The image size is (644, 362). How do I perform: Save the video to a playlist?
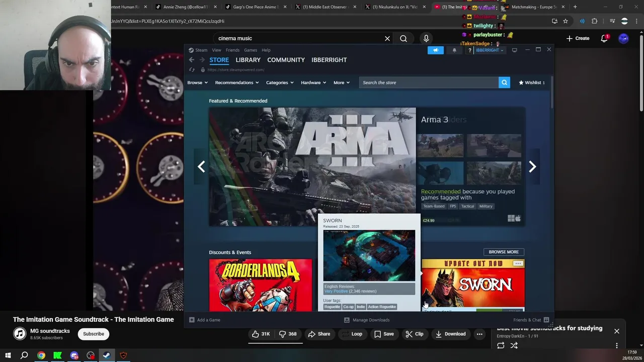click(384, 334)
